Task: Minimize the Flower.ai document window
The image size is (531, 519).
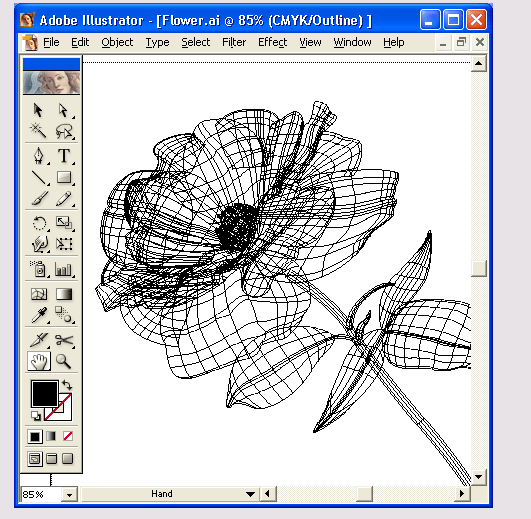Action: [x=443, y=43]
